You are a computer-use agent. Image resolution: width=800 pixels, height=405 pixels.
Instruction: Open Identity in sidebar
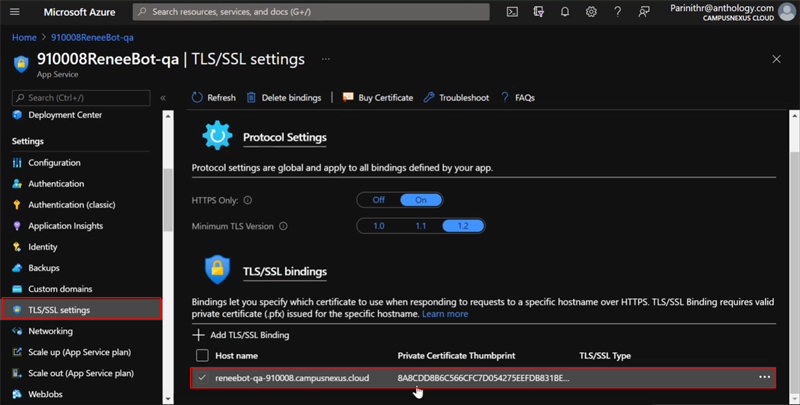(x=42, y=247)
